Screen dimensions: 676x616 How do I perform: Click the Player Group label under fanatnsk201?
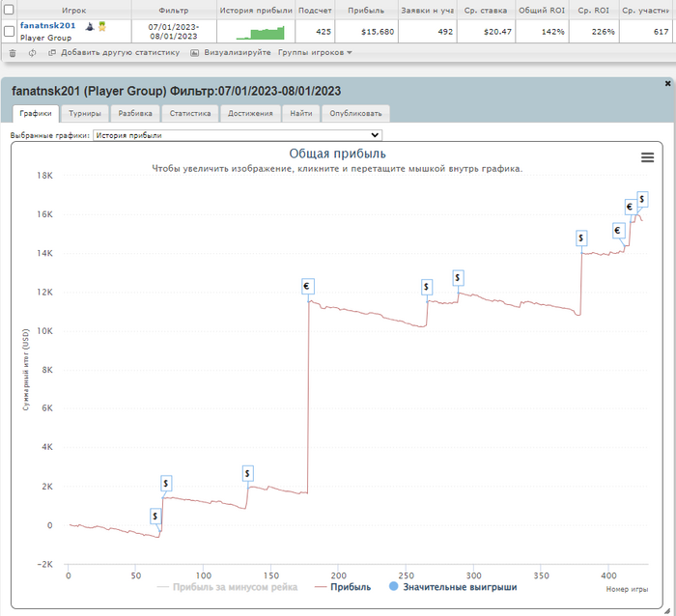coord(45,38)
